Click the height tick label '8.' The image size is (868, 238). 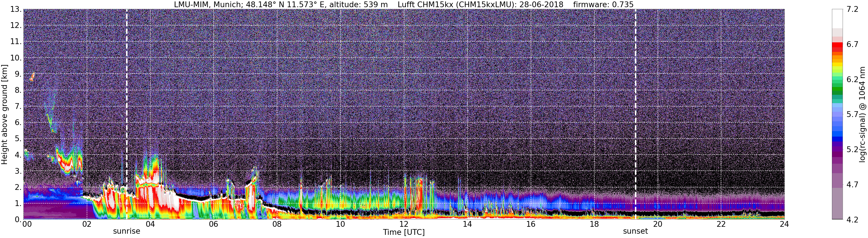point(18,90)
